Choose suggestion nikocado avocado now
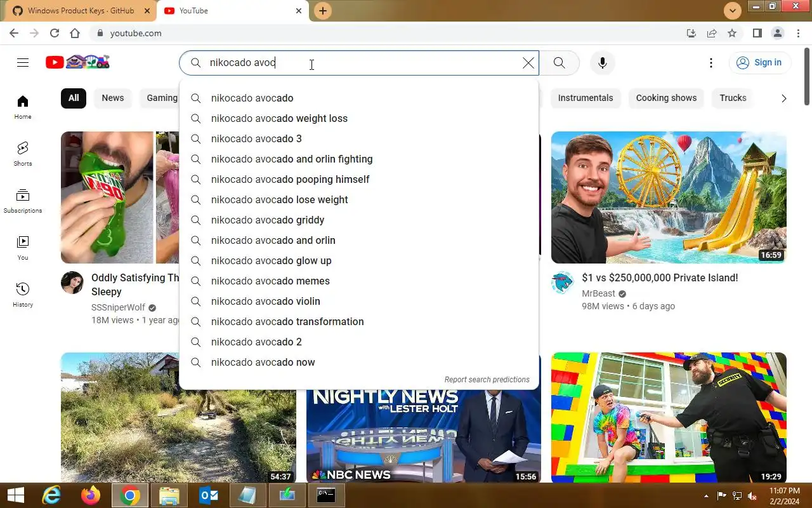 coord(359,362)
